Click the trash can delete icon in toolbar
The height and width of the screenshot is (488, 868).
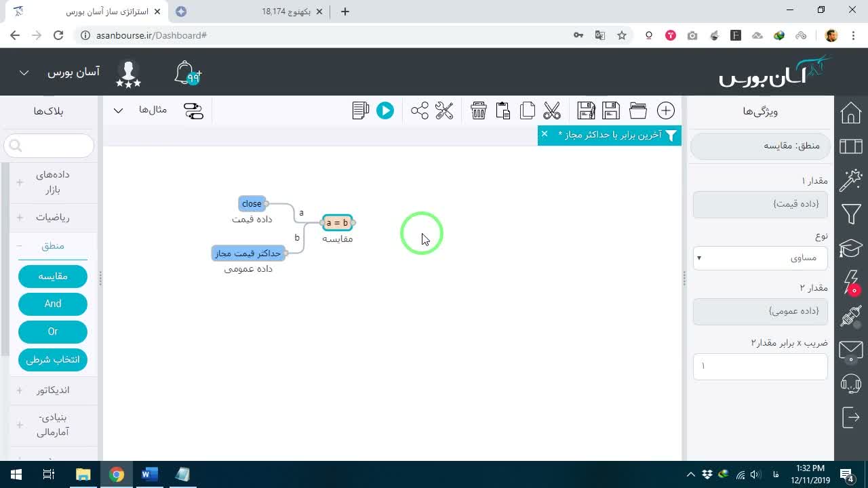click(x=479, y=110)
